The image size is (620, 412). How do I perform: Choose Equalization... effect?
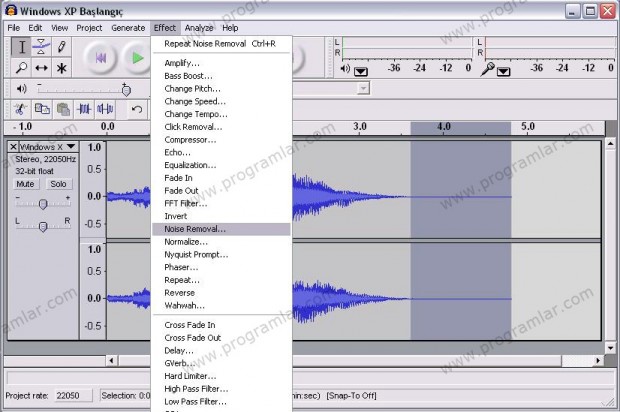pyautogui.click(x=221, y=165)
